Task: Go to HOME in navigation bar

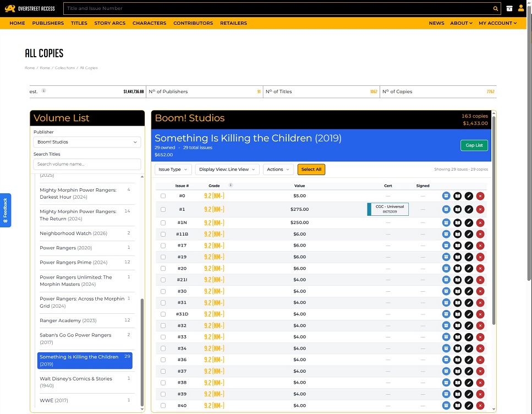Action: coord(17,23)
